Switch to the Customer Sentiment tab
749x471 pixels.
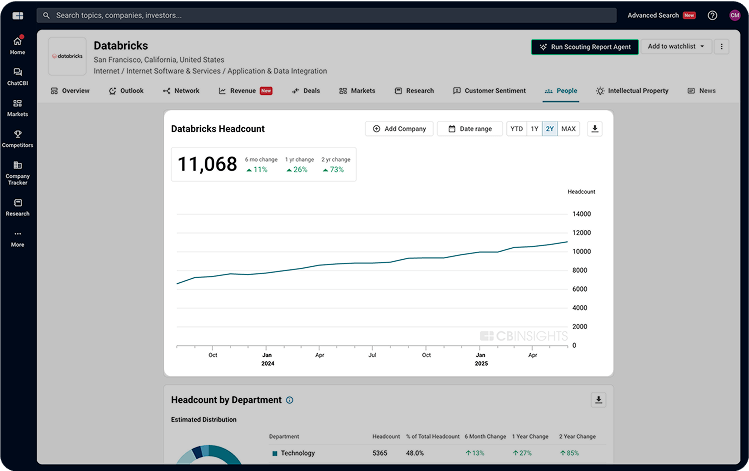489,91
